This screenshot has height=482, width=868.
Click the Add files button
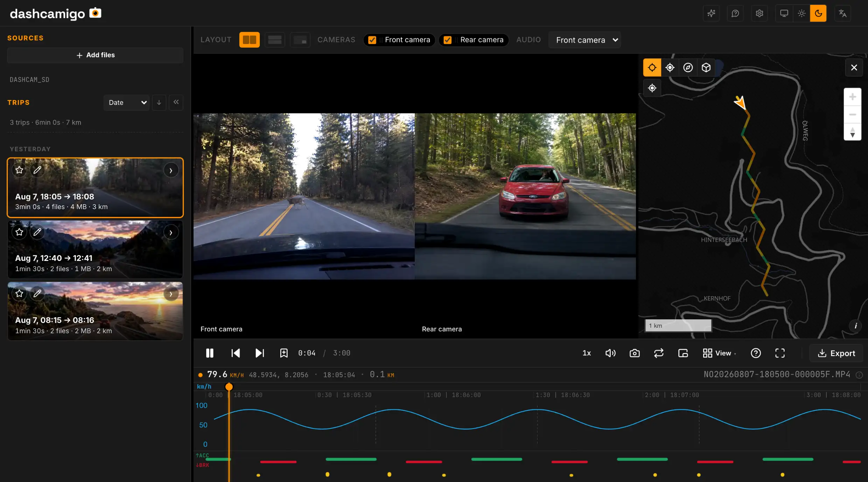95,55
